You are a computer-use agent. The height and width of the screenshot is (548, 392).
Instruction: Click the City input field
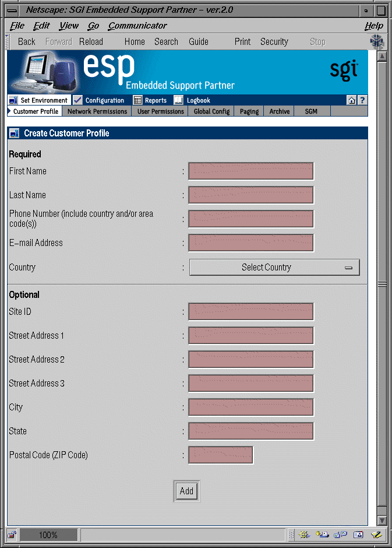251,407
